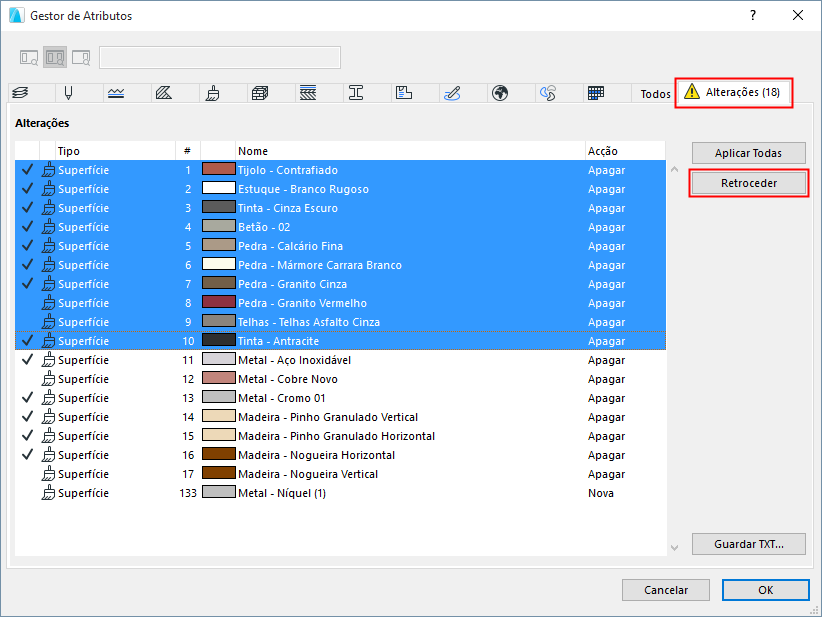Click the Retroceder button
Viewport: 822px width, 617px height.
[x=749, y=183]
